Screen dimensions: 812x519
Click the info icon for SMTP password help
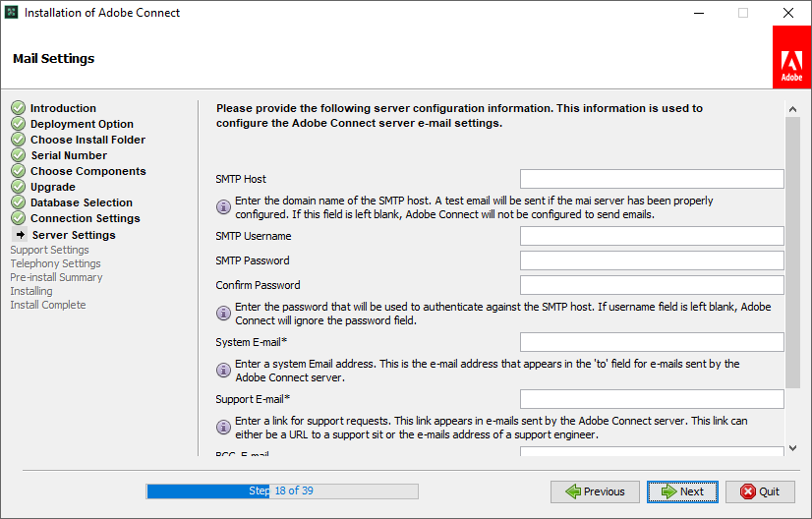point(223,314)
